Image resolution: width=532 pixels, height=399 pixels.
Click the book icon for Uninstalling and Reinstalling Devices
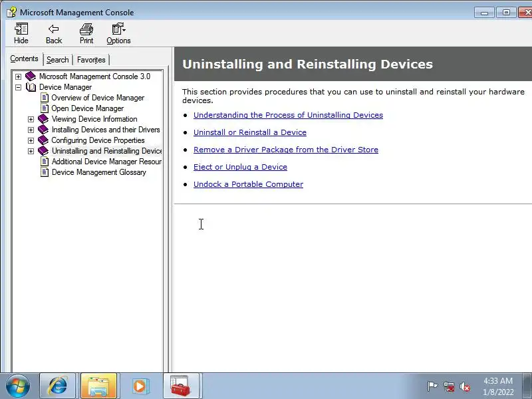[43, 151]
